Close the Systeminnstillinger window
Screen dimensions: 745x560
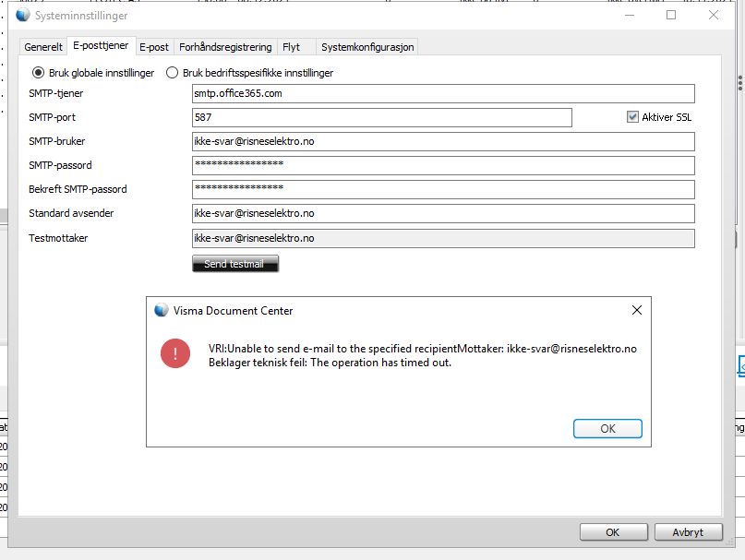coord(714,15)
